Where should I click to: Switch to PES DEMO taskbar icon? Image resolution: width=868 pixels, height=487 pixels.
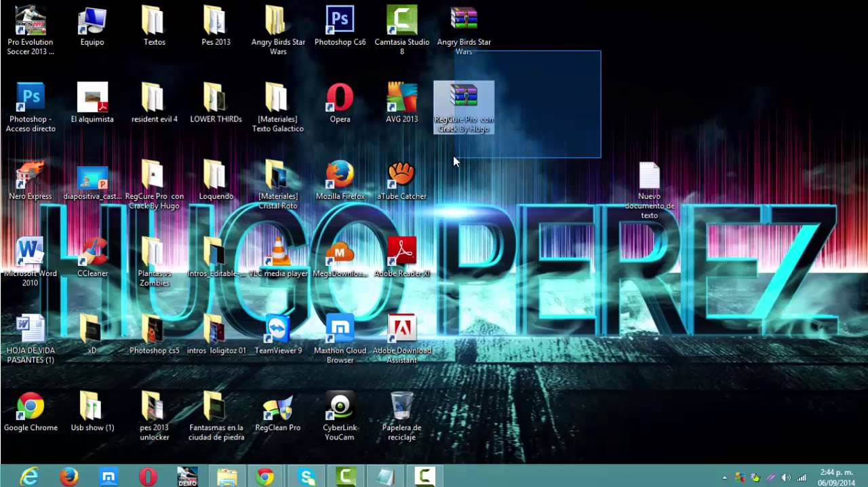point(187,476)
